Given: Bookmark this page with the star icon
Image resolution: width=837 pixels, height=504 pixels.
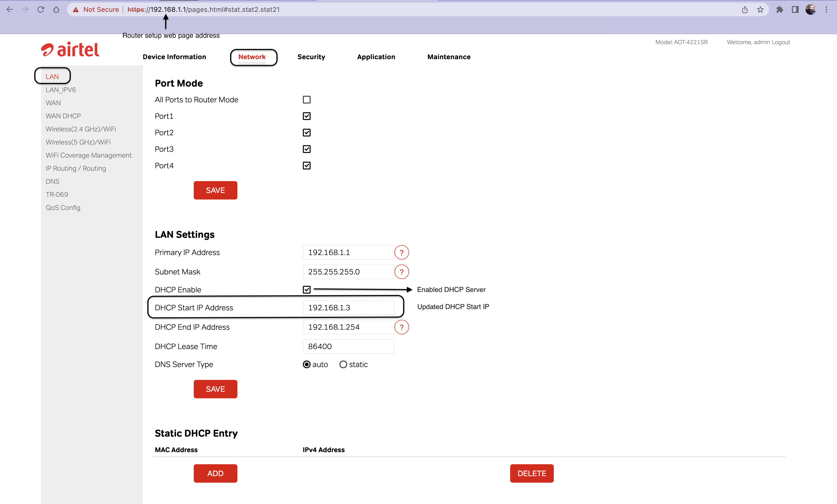Looking at the screenshot, I should tap(760, 9).
